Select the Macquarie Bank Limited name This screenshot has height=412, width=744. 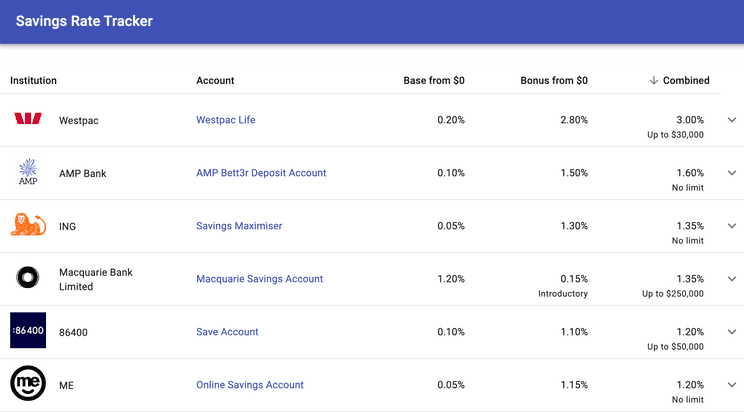coord(96,279)
